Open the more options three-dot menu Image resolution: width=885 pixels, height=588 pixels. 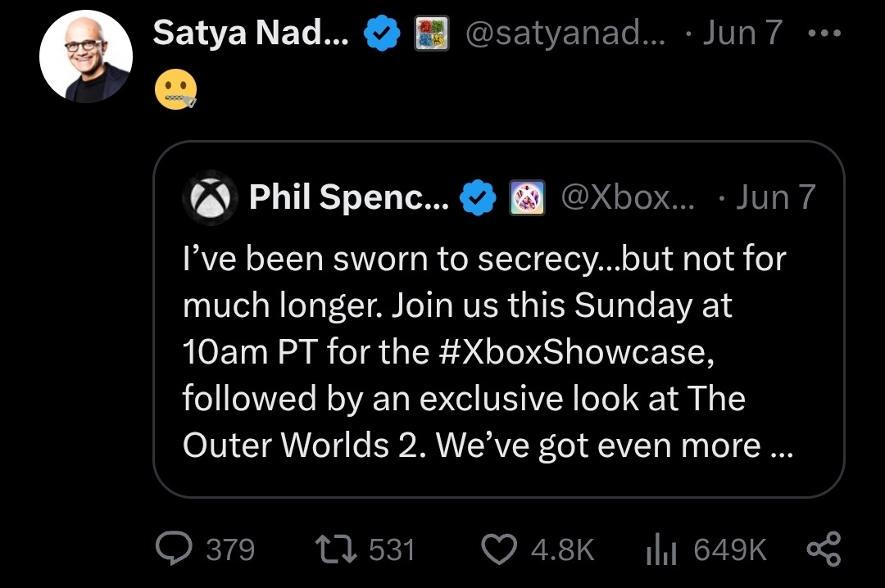(x=824, y=34)
